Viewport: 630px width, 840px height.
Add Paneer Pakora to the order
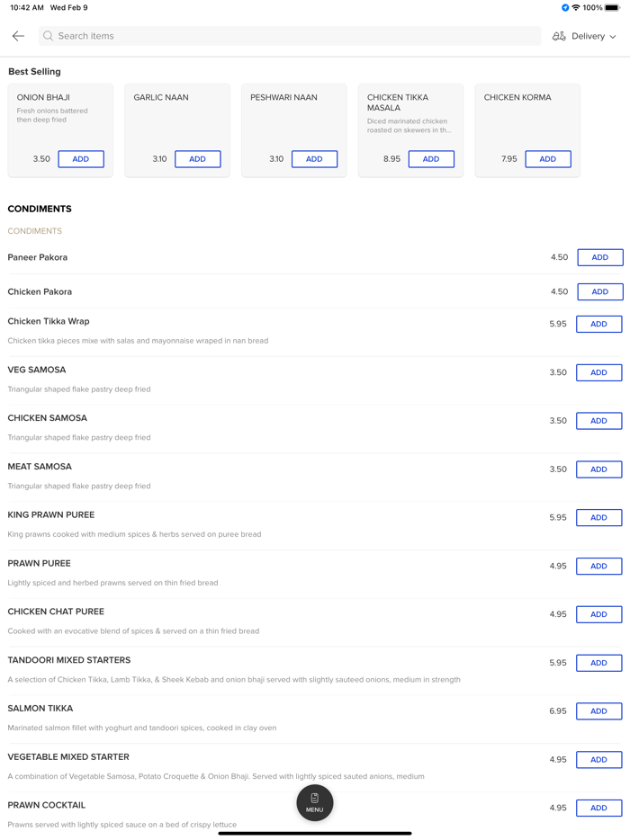[x=599, y=257]
